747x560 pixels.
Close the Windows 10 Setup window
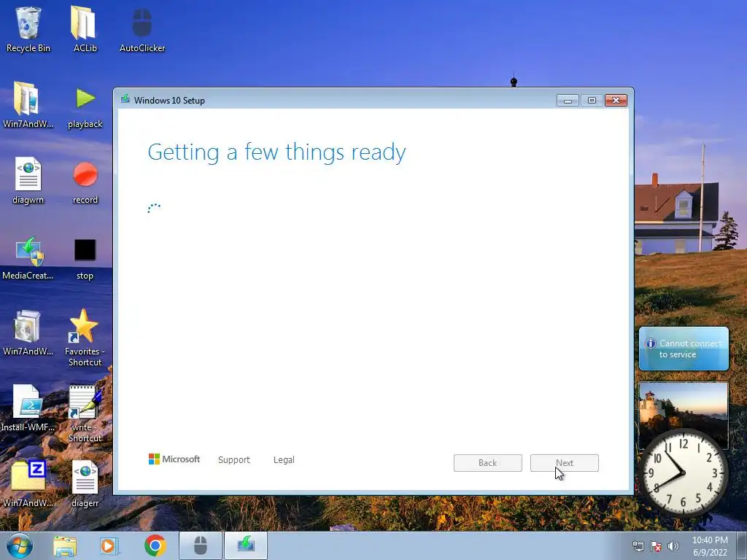[x=616, y=101]
